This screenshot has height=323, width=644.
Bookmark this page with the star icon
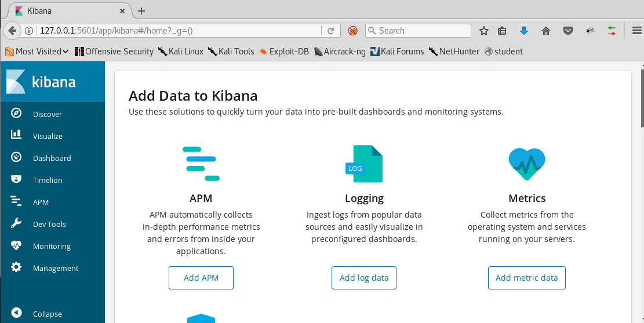484,31
